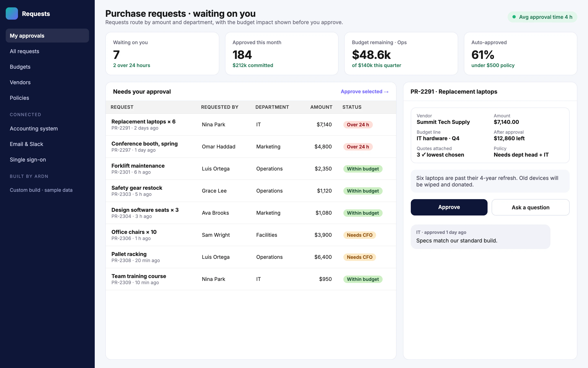Click the IT hardware · Q4 budget line
588x368 pixels.
[x=438, y=138]
